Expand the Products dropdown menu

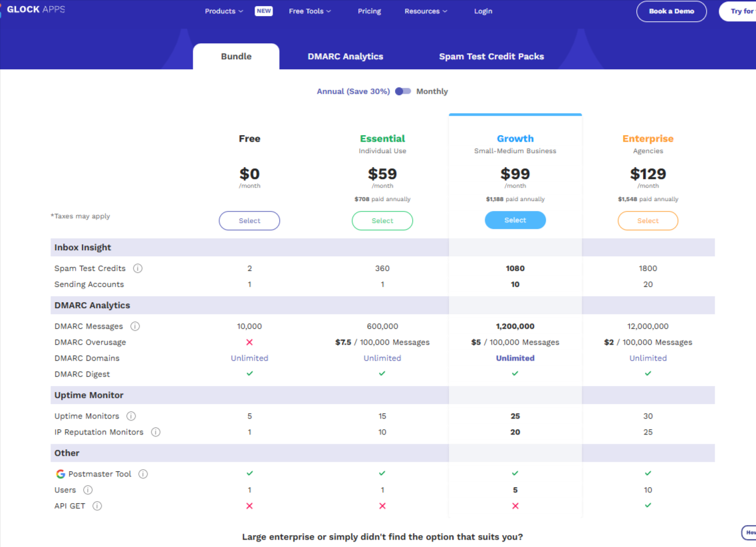223,11
